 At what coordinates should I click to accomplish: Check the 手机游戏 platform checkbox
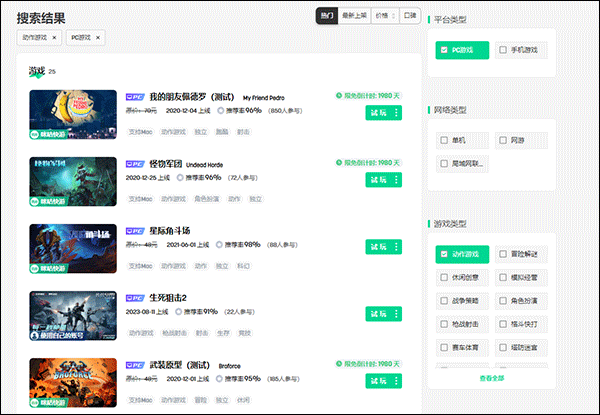tap(503, 50)
